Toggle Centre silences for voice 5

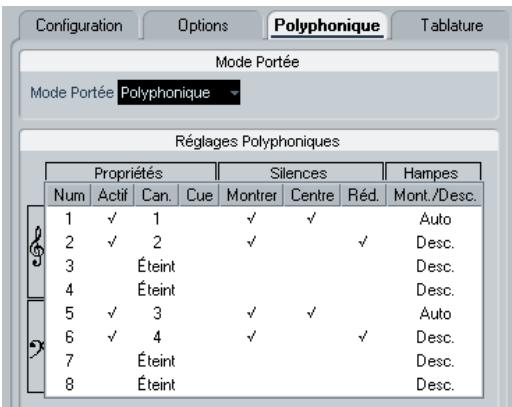coord(311,313)
